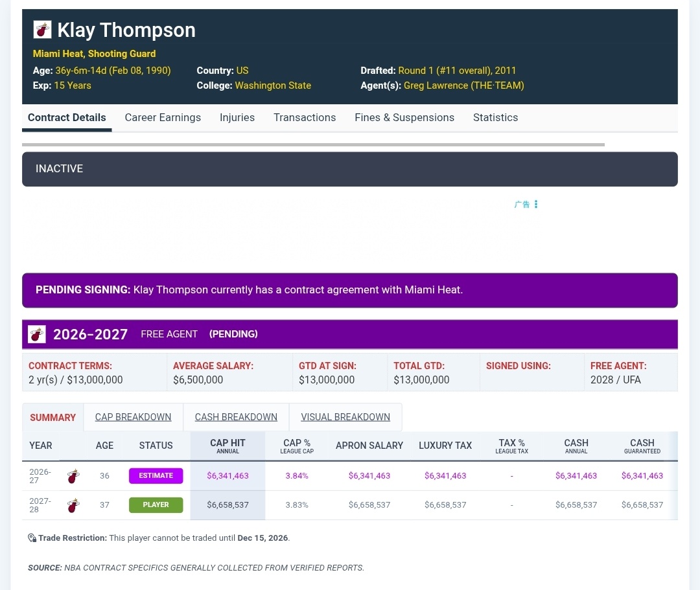Click the Klay Thompson name heading
Screen dimensions: 700x590
126,30
